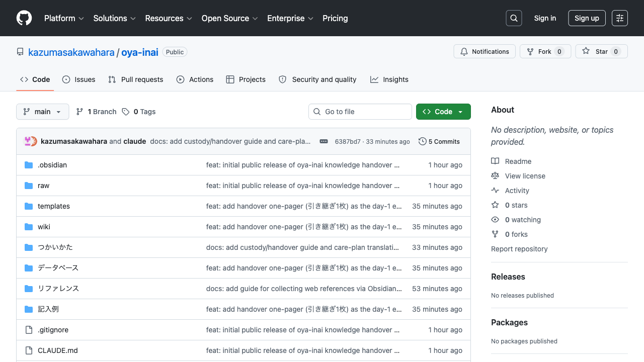Open the .gitignore file name link
The height and width of the screenshot is (362, 644).
pyautogui.click(x=53, y=330)
